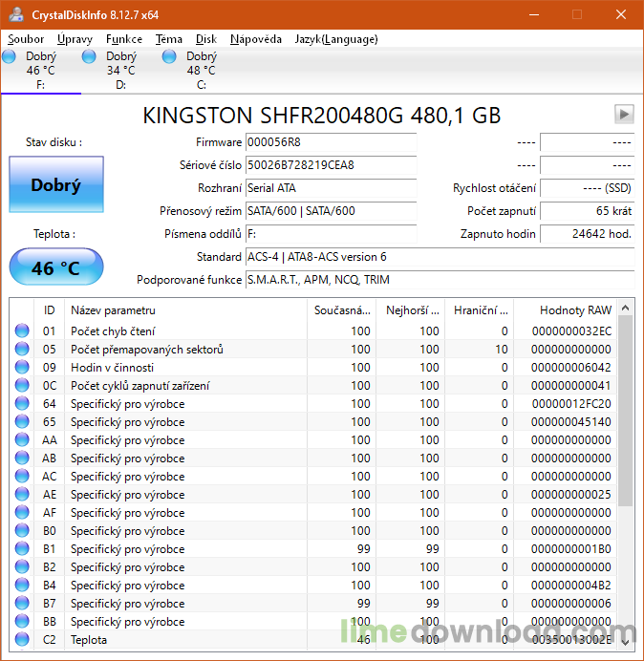Select the D: drive tab at 34 °C

(121, 71)
